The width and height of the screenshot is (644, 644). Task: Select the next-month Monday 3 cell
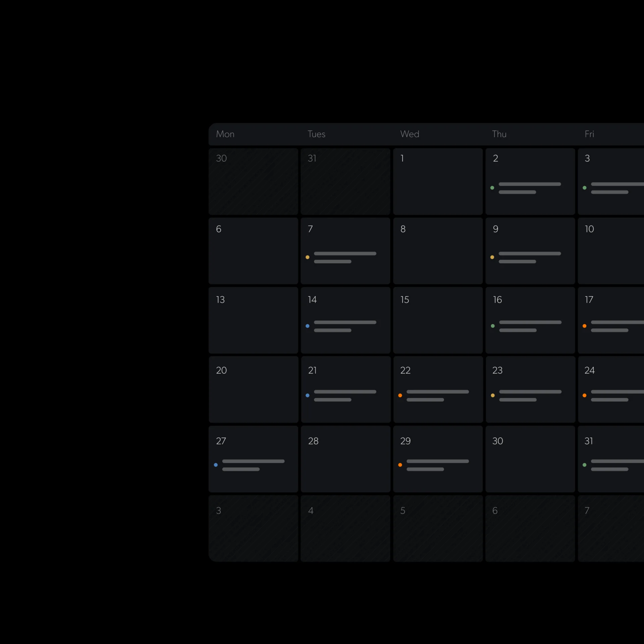click(x=253, y=528)
